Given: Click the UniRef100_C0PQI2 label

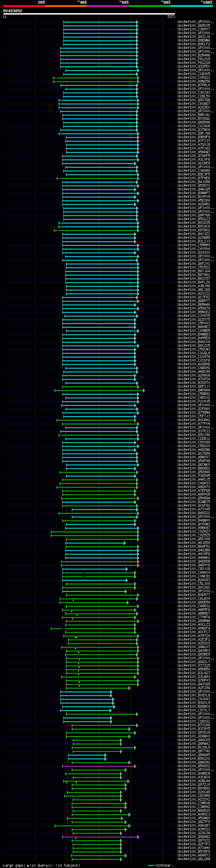Looking at the screenshot, I should [194, 78].
